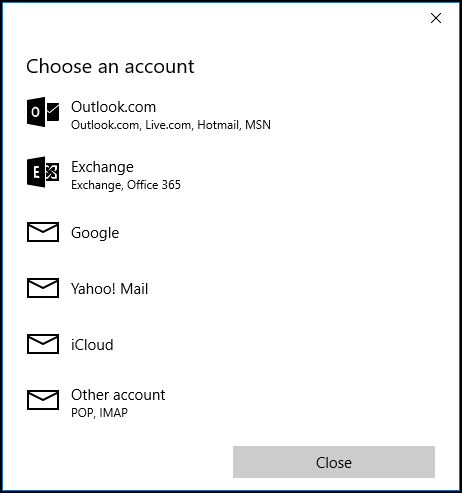Click the 'Choose an account' heading
The width and height of the screenshot is (462, 493).
click(110, 66)
